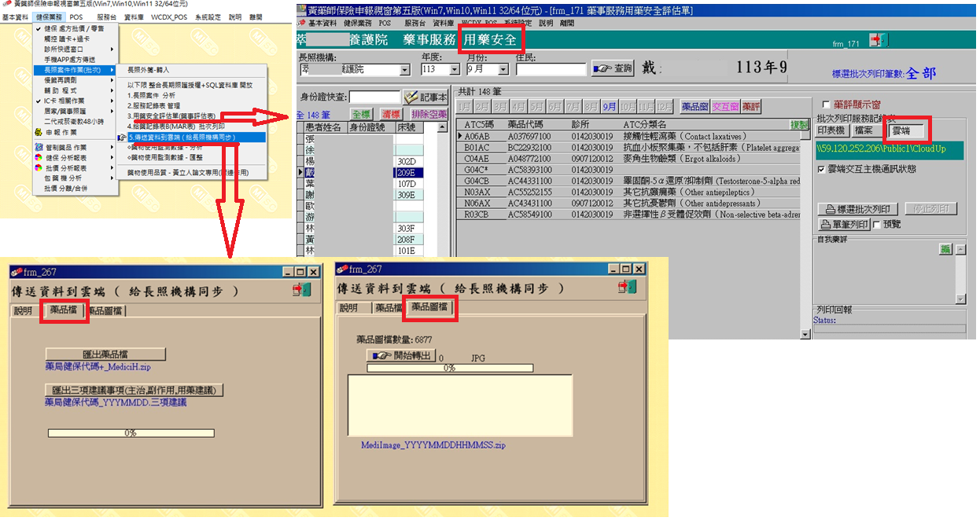
Task: Toggle checked item IC卡 相關作業
Action: point(76,101)
